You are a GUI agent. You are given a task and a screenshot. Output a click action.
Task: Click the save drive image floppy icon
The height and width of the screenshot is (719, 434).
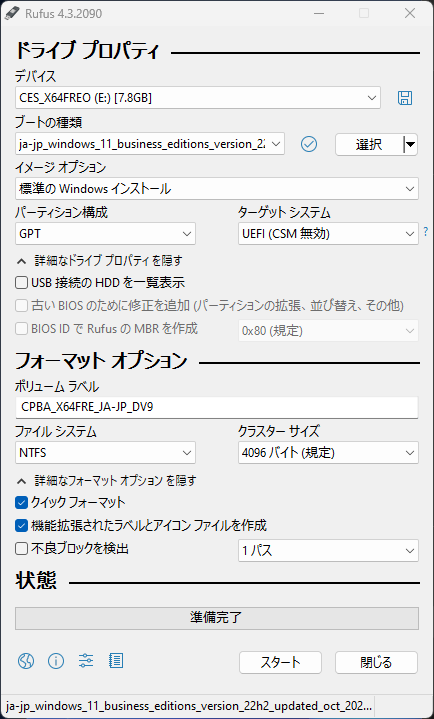tap(404, 98)
